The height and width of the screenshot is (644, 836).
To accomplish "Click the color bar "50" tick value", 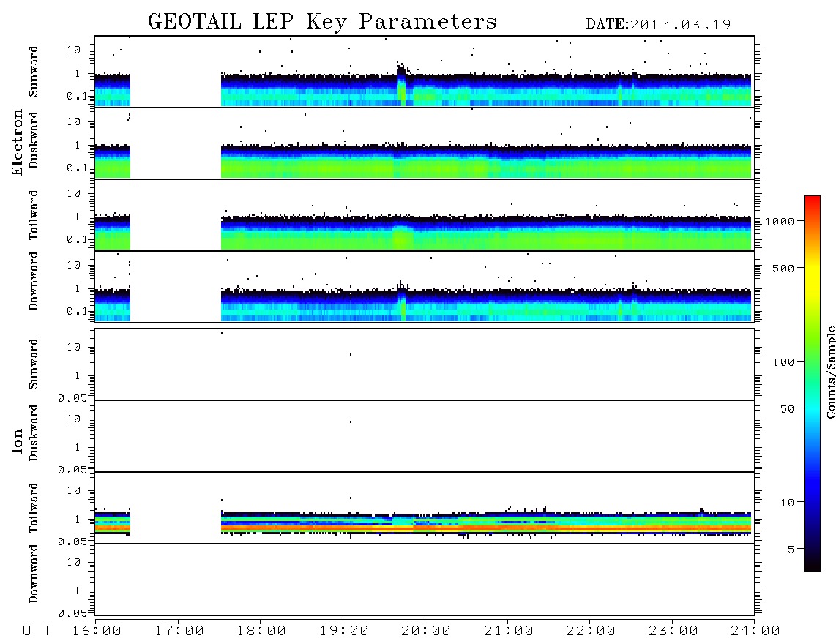I will pyautogui.click(x=787, y=409).
